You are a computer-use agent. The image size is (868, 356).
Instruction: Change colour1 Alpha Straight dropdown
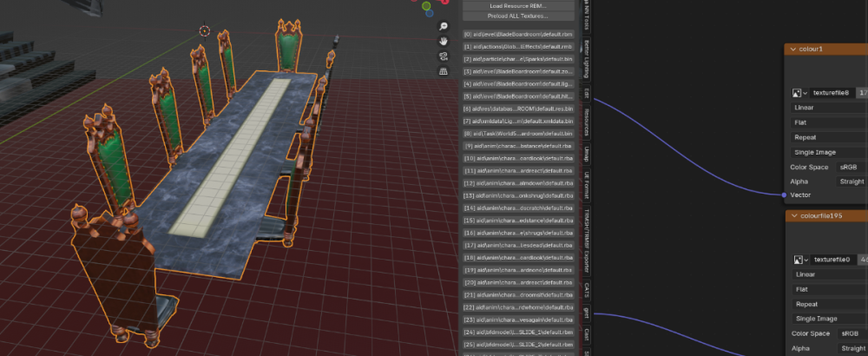(852, 181)
